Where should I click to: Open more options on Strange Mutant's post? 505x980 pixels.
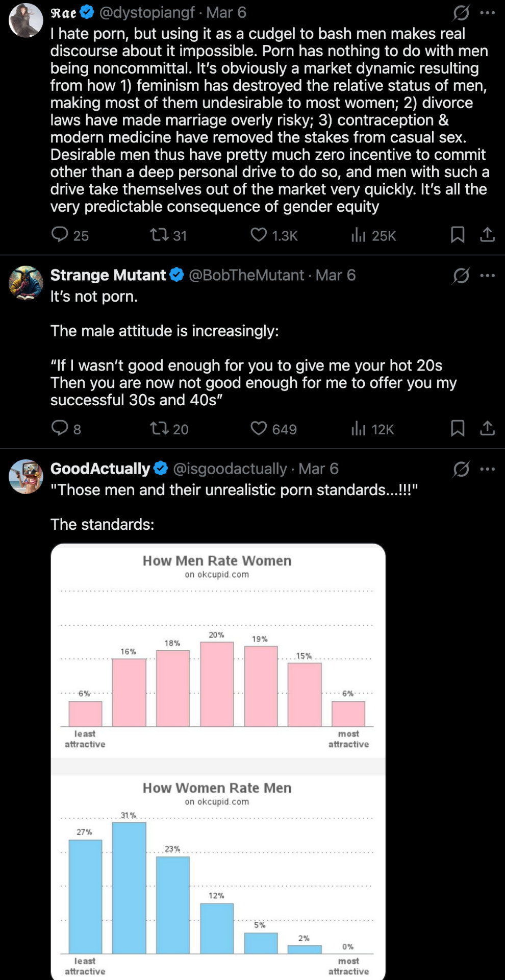click(x=488, y=276)
